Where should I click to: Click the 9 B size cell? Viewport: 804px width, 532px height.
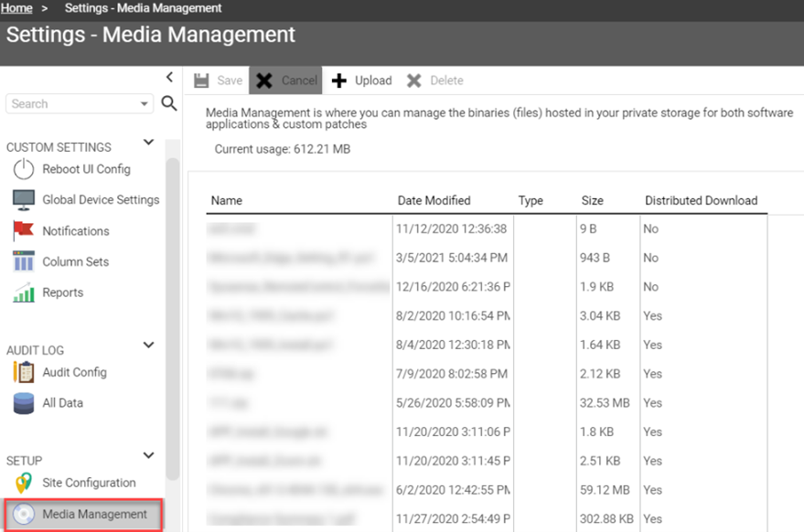(588, 229)
